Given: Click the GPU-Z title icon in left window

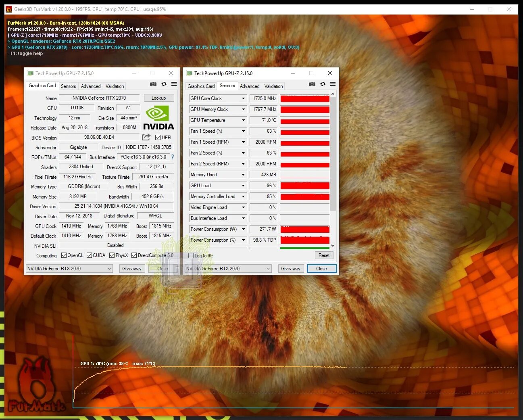Looking at the screenshot, I should click(30, 73).
